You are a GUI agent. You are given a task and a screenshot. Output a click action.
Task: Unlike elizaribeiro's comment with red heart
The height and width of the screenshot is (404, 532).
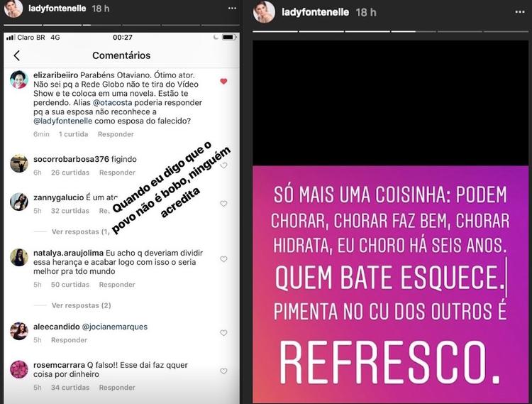pos(223,81)
